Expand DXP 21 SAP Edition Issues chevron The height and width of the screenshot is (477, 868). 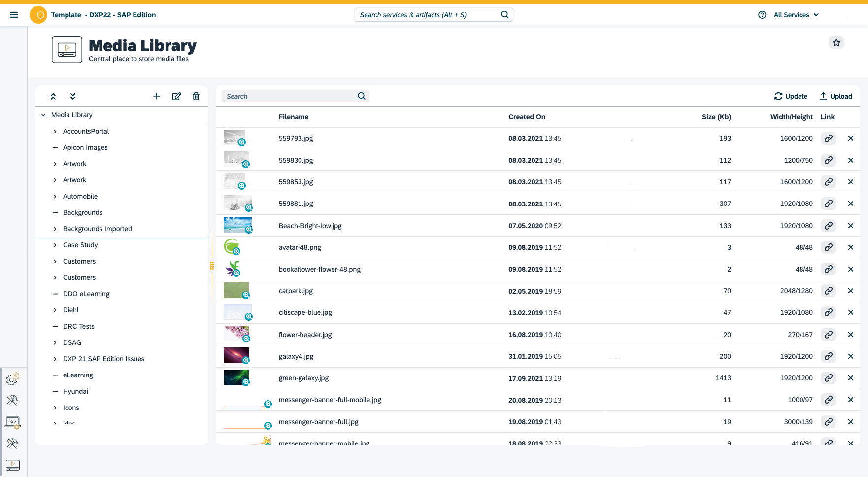55,359
